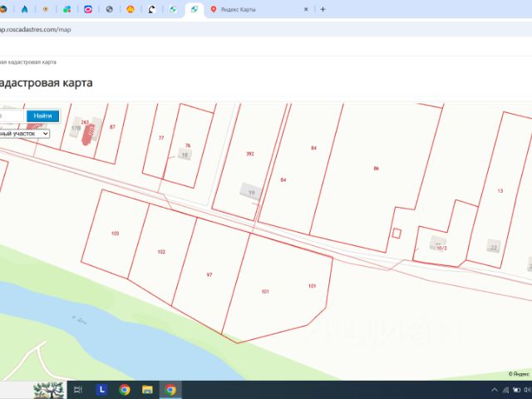Select parcel 392 on the map
The height and width of the screenshot is (399, 532).
point(250,154)
